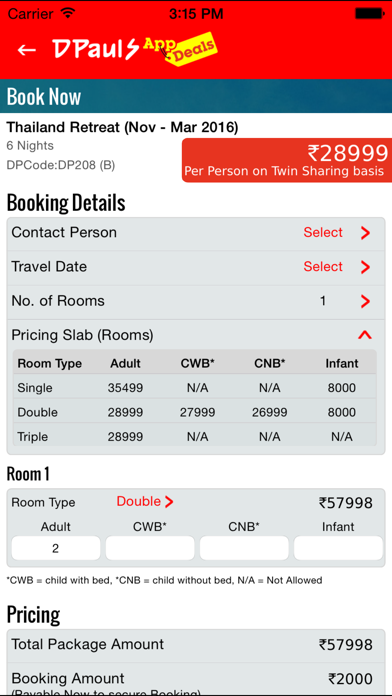
Task: Collapse the Pricing Slab (Rooms) section
Action: click(x=364, y=335)
